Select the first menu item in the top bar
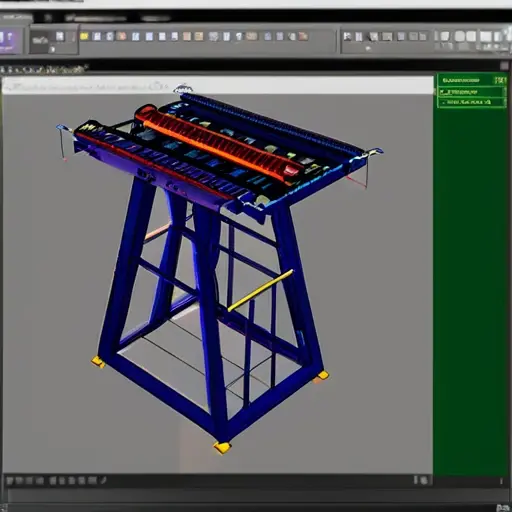 pos(16,17)
